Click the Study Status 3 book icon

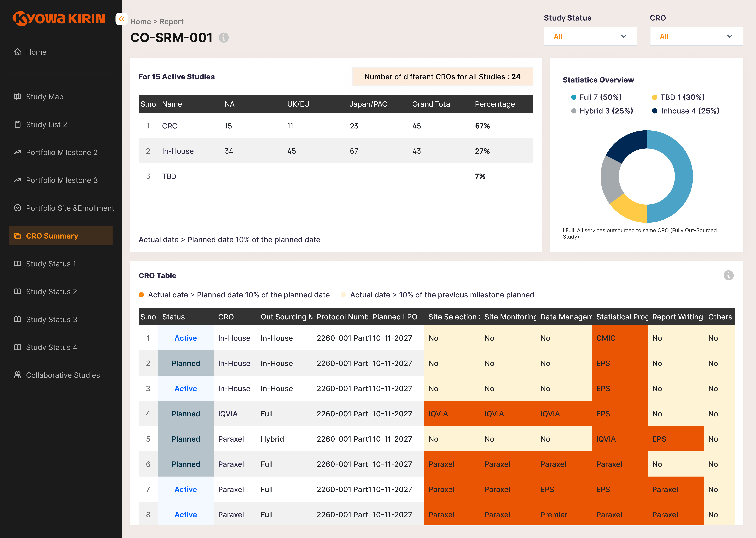[x=18, y=319]
